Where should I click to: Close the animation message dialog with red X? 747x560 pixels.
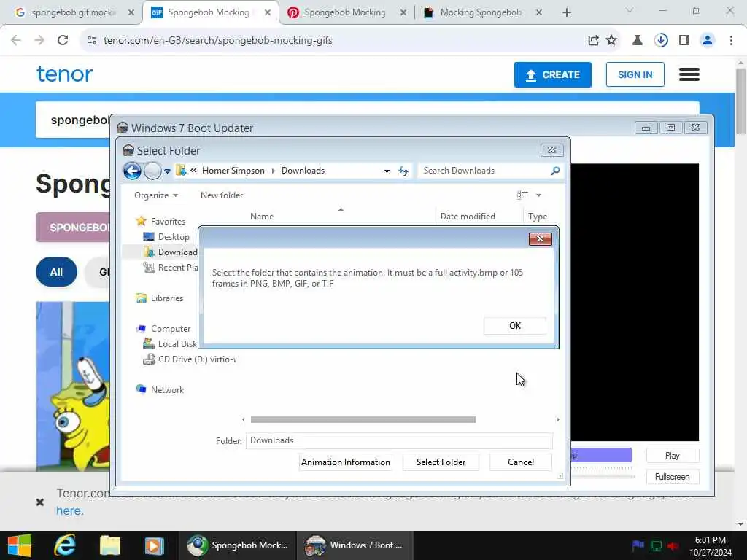click(x=541, y=238)
